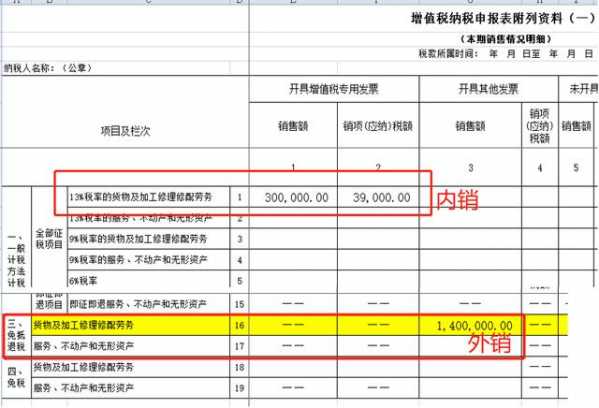Select empty 专用发票 销售额 cell in 6%税率 row
This screenshot has height=408, width=599.
[293, 279]
